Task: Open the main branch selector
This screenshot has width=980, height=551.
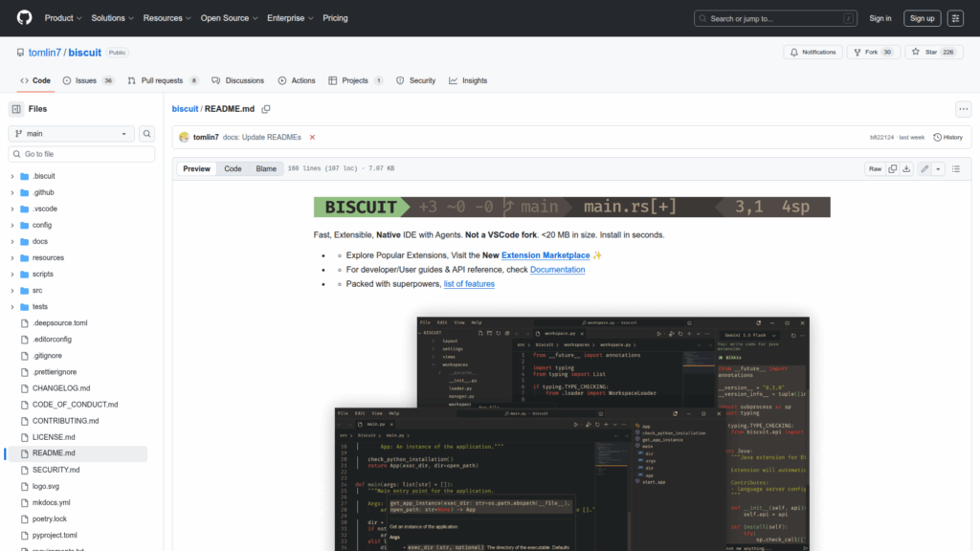Action: pyautogui.click(x=71, y=134)
